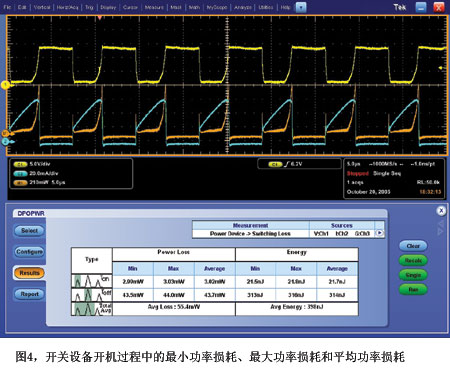
Task: Open the Measure menu
Action: (x=154, y=7)
